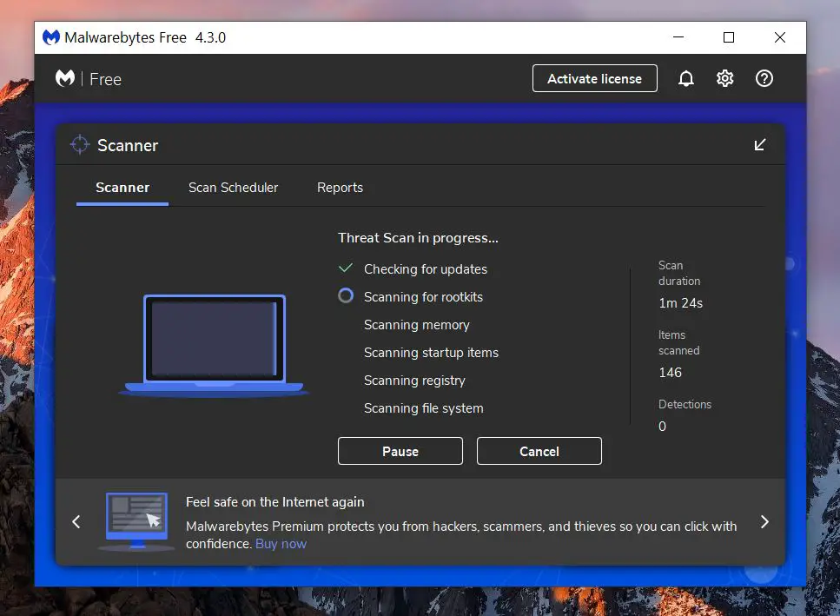Minimize the Malwarebytes window
The height and width of the screenshot is (616, 840).
678,37
